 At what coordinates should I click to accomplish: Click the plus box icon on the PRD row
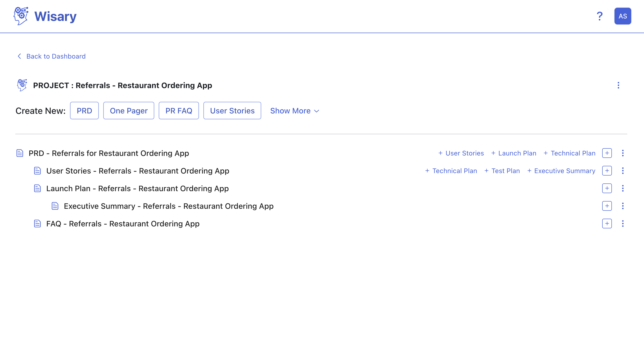point(607,153)
